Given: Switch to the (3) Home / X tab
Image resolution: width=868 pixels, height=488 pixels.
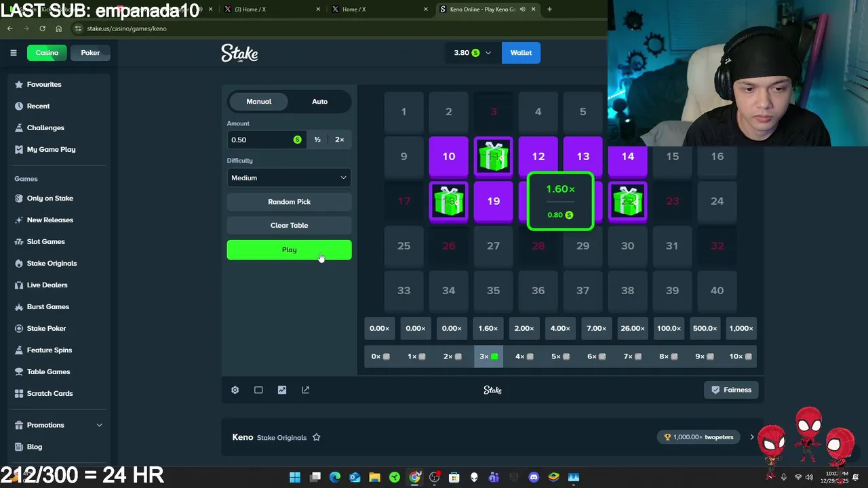Looking at the screenshot, I should (x=271, y=9).
